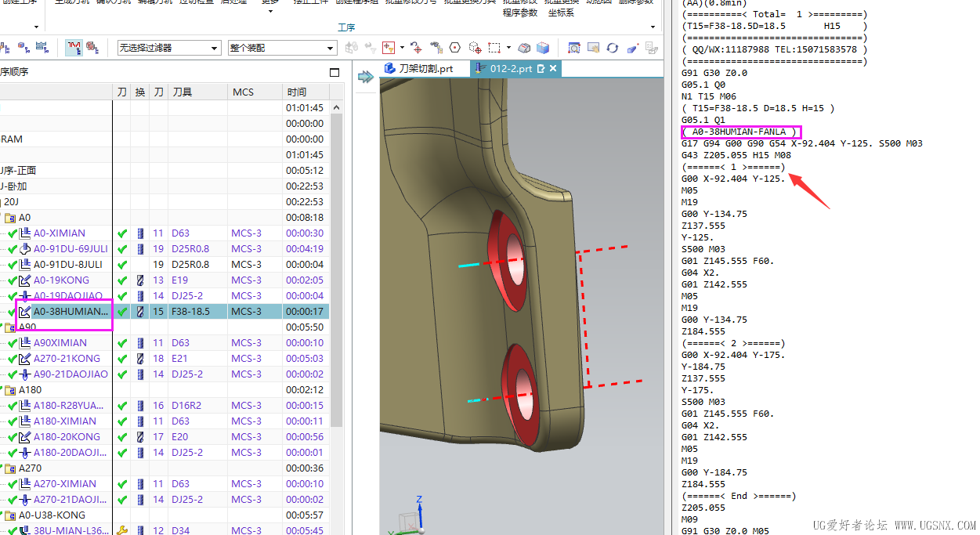Screen dimensions: 980x535
Task: Open the 整个装配 selection scope dropdown
Action: pyautogui.click(x=283, y=48)
